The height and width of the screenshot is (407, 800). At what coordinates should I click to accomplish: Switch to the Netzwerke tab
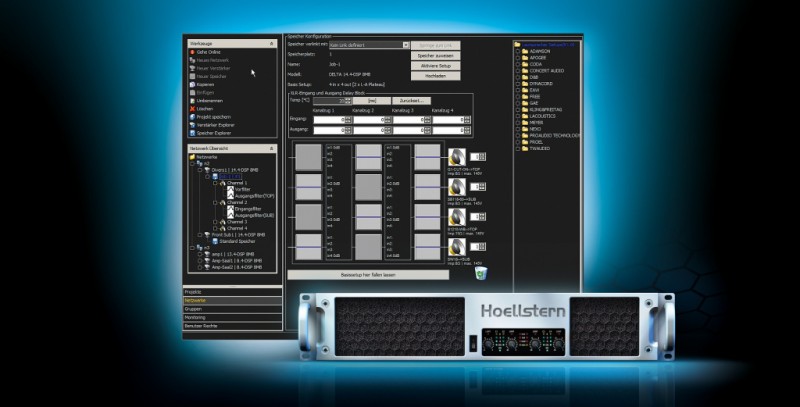coord(232,301)
